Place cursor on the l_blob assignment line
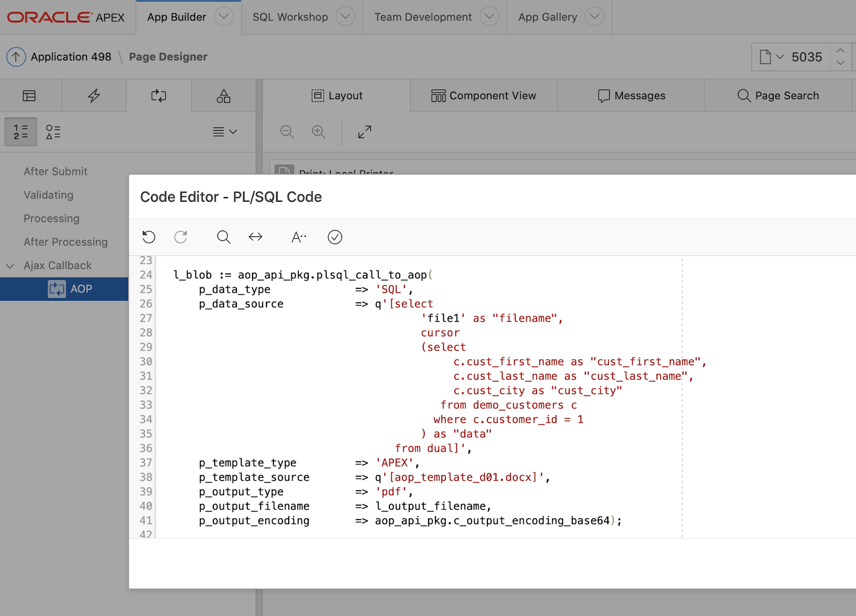 tap(303, 275)
